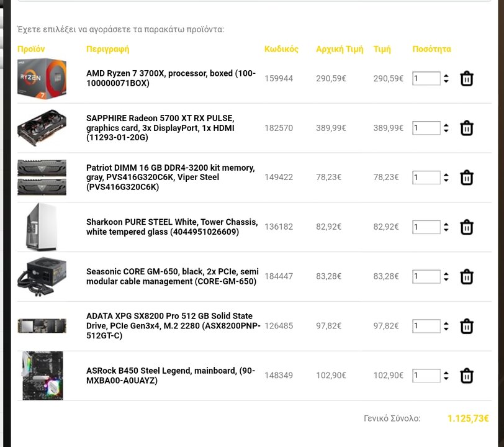
Task: Open the AMD Ryzen 7 box thumbnail
Action: 42,79
